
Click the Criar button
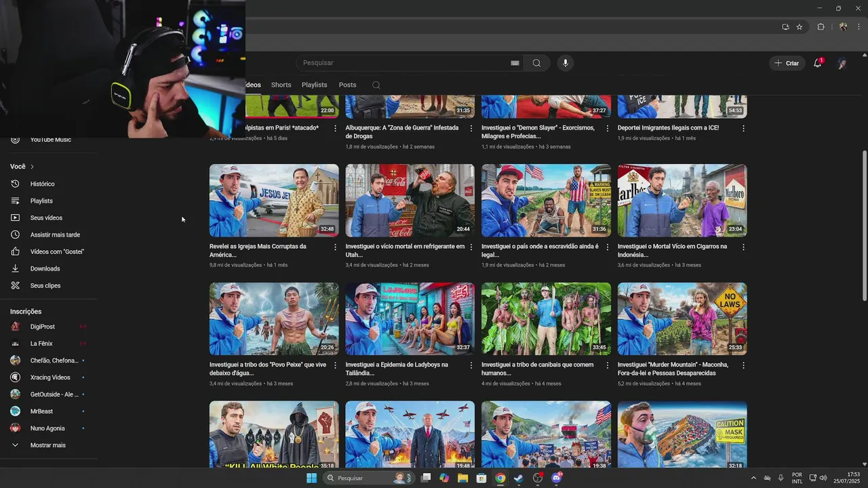(x=787, y=63)
